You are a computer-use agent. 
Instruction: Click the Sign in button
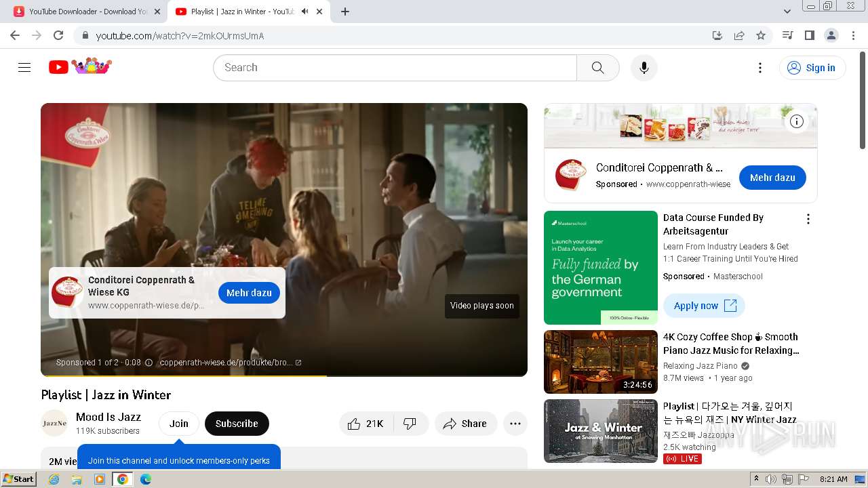pyautogui.click(x=812, y=67)
